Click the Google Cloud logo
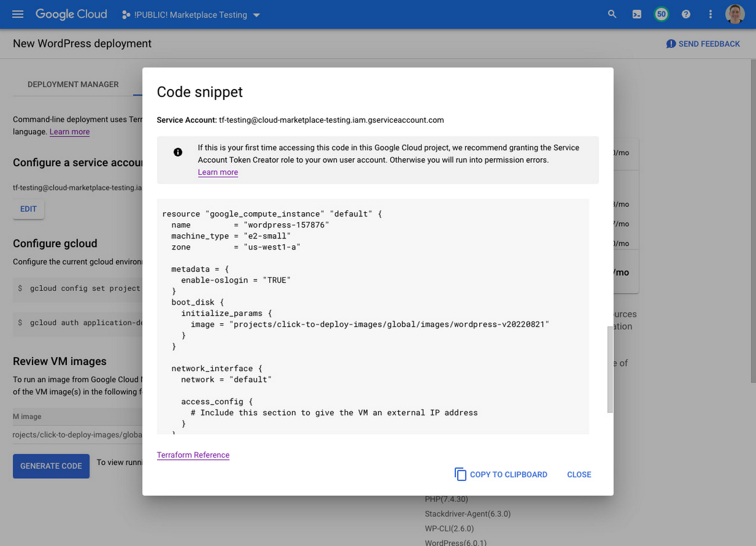 tap(72, 15)
